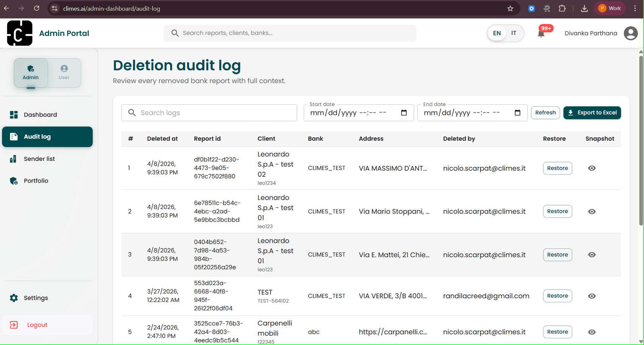Click the page vertical scrollbar
The image size is (644, 345).
pyautogui.click(x=641, y=140)
